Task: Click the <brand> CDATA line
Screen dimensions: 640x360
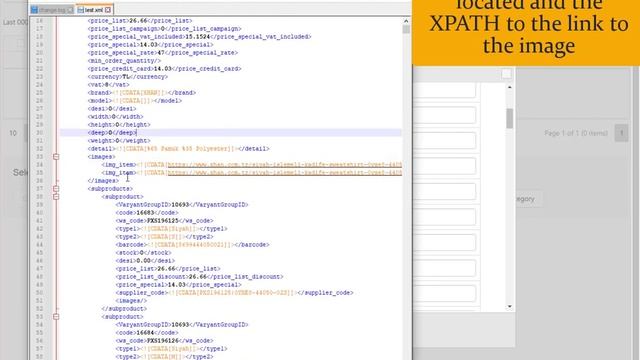Action: pos(142,93)
